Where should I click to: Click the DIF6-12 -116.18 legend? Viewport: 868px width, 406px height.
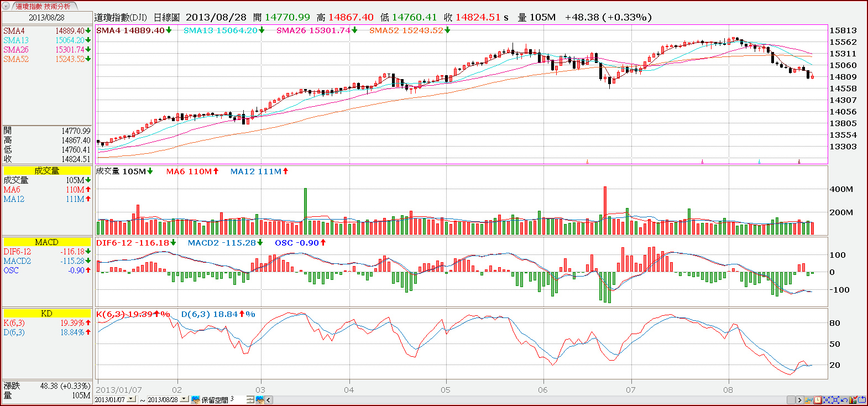(x=136, y=243)
